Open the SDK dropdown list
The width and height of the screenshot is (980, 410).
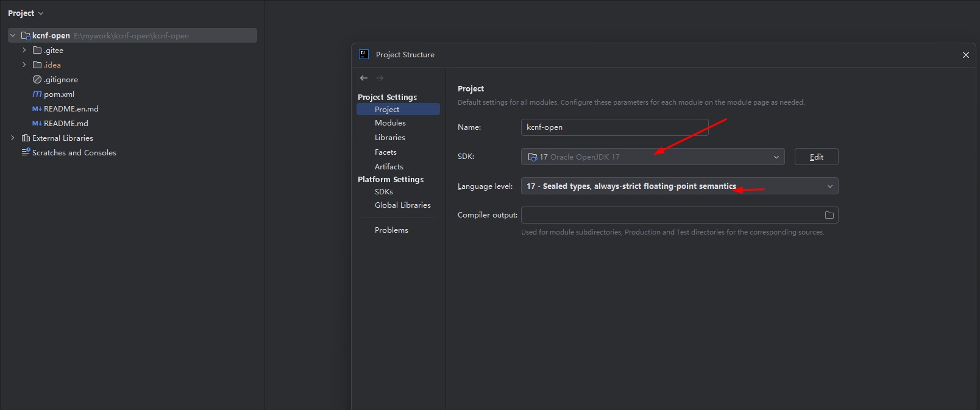776,157
